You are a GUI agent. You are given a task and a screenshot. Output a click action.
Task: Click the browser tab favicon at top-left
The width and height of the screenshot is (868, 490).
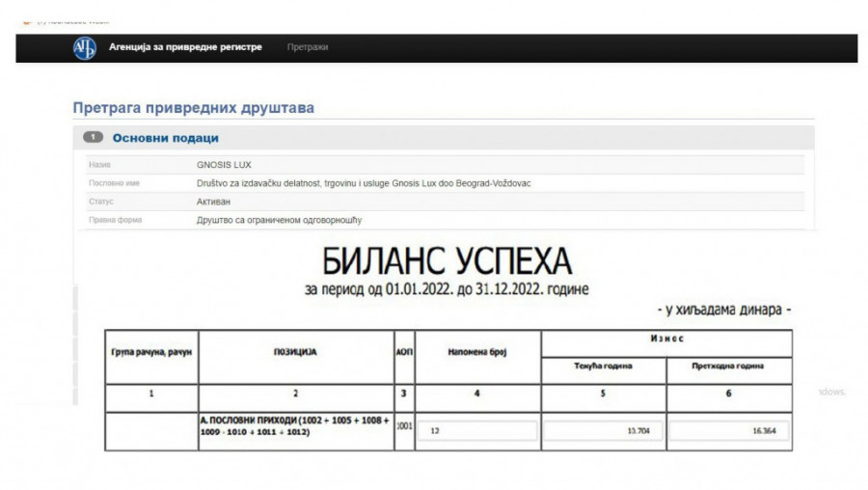(x=26, y=20)
